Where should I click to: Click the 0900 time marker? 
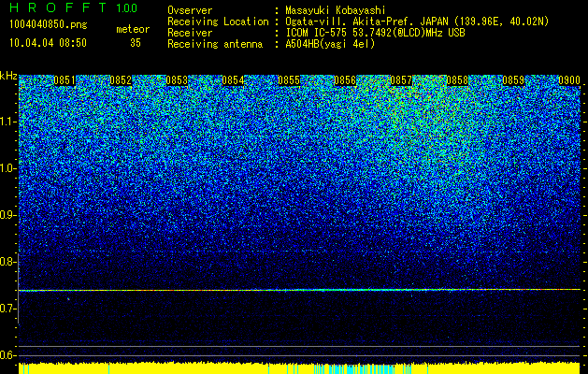pyautogui.click(x=569, y=80)
